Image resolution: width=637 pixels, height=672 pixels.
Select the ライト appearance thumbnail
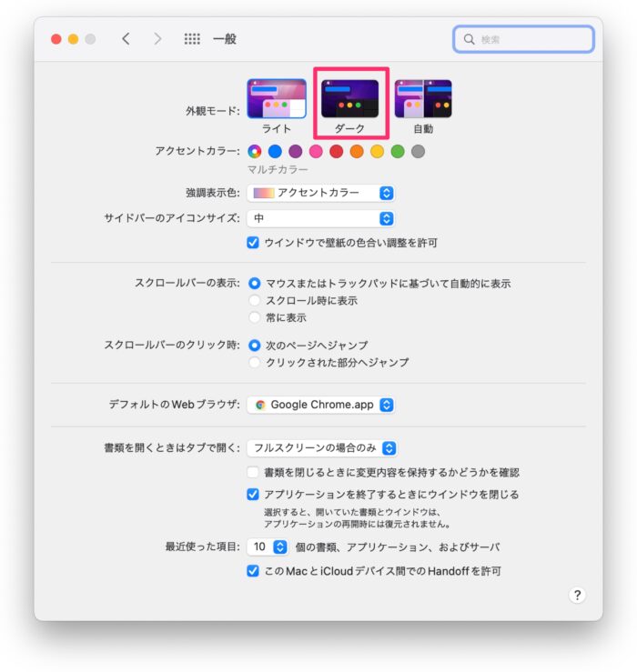point(276,98)
